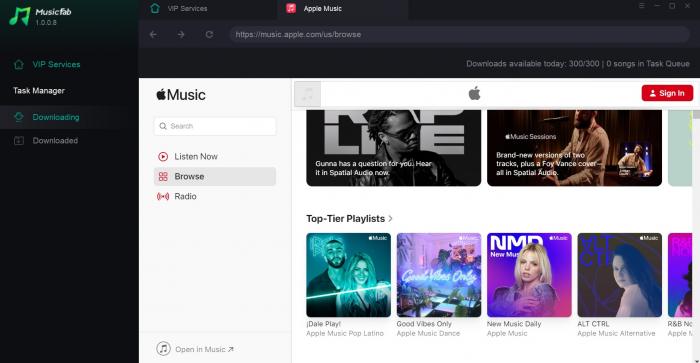This screenshot has width=700, height=363.
Task: Click the Apple Music search field
Action: point(215,126)
